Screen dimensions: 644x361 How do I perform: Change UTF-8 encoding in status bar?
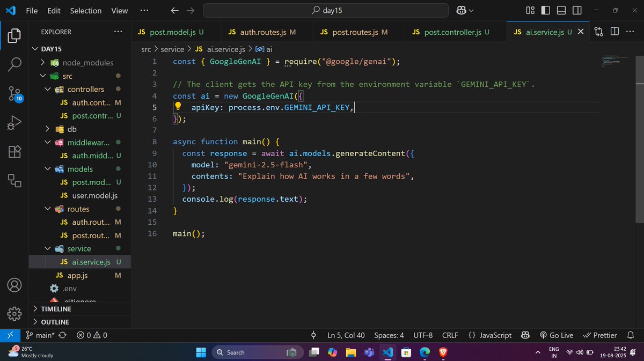(423, 335)
